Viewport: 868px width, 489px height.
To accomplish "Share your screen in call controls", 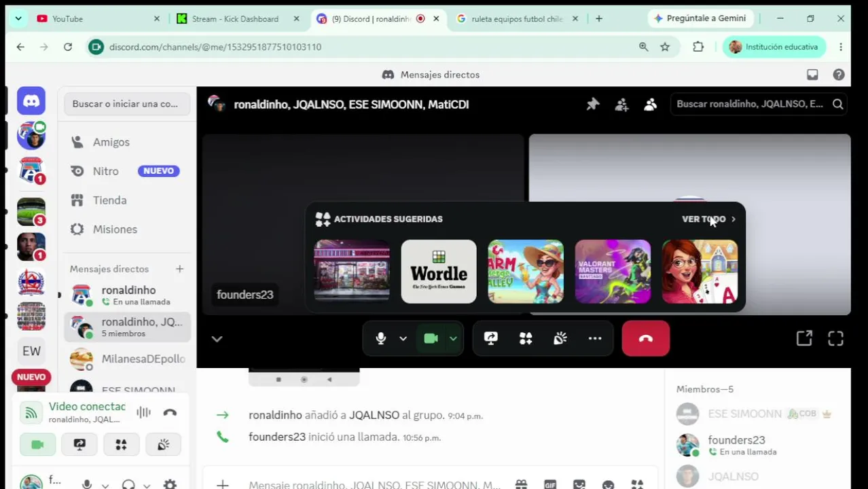I will [x=491, y=338].
